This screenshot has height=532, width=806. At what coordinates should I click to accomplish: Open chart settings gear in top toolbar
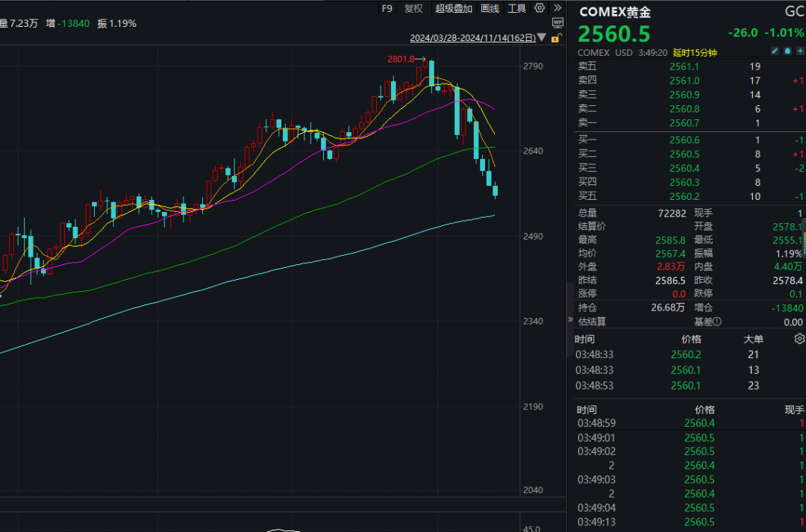coord(540,8)
